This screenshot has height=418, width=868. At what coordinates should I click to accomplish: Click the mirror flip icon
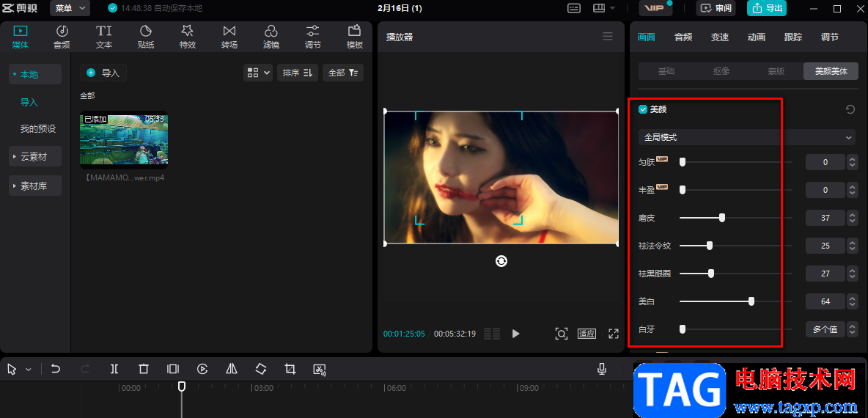232,369
